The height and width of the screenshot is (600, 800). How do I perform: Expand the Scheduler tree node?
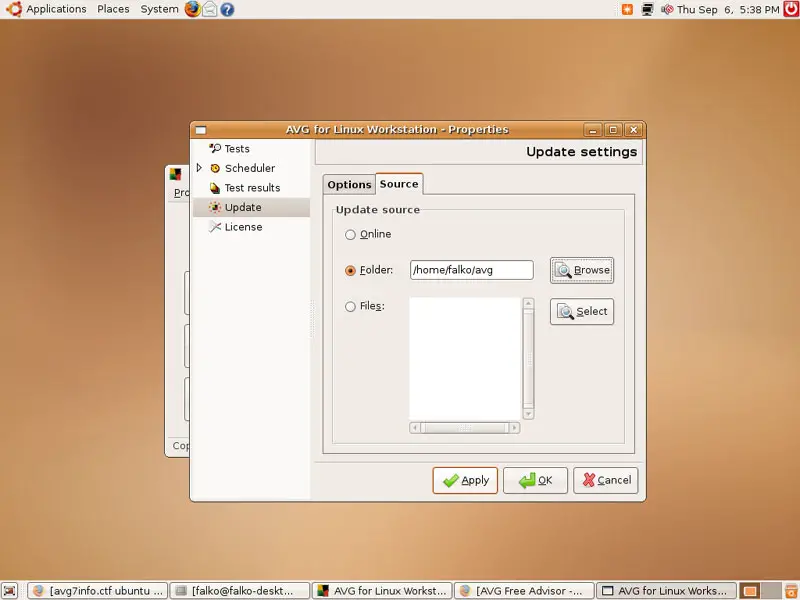199,168
